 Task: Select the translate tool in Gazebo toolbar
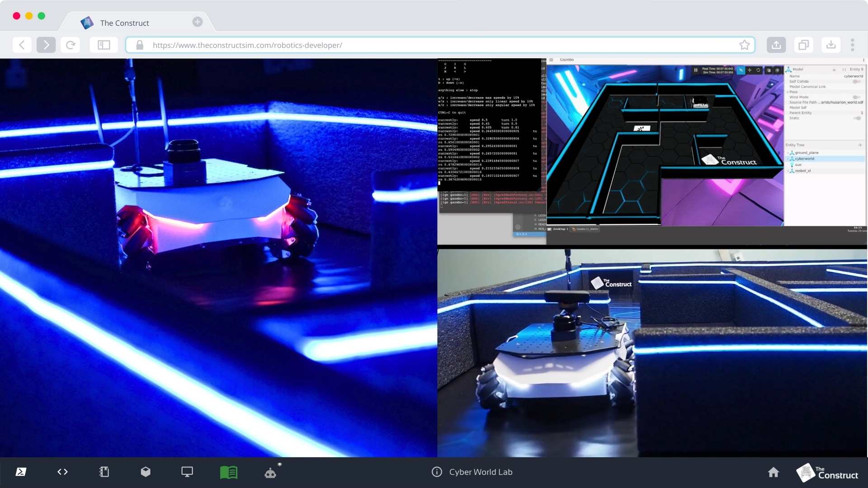coord(750,70)
